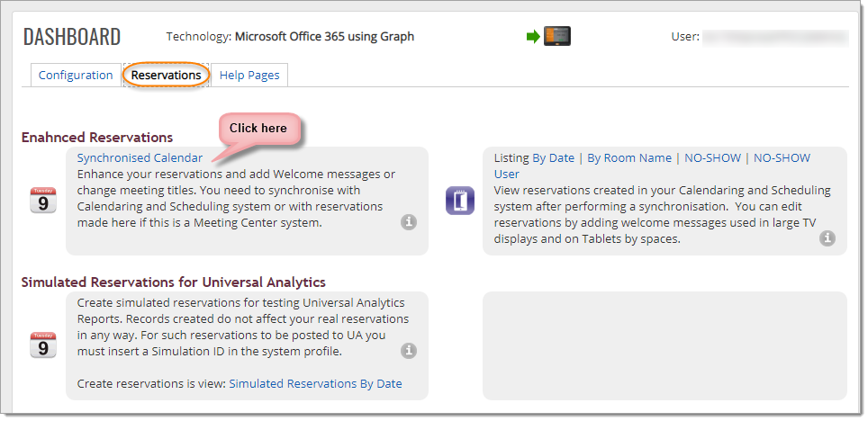Click the DASHBOARD heading
Viewport: 868px width, 421px height.
tap(72, 37)
